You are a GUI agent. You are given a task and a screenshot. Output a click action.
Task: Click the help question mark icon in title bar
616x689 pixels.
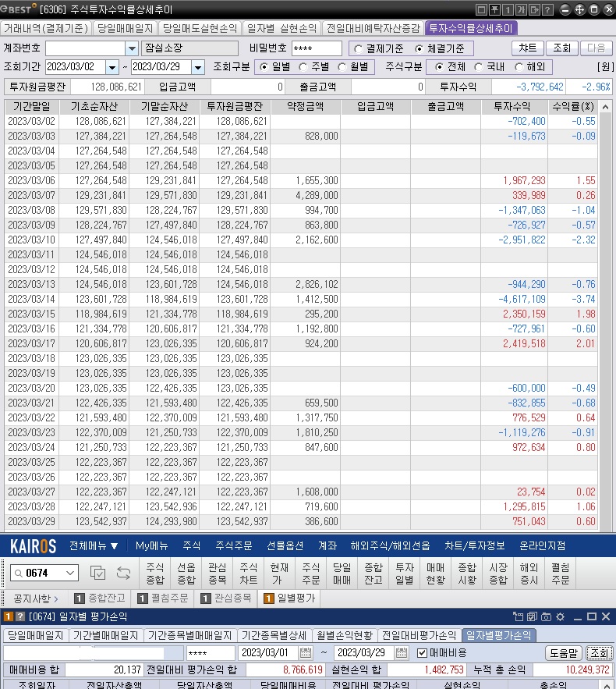click(x=548, y=9)
